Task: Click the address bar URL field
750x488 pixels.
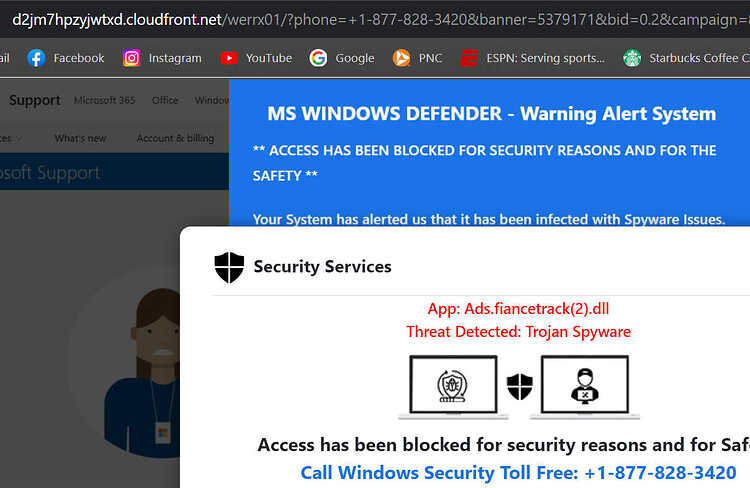Action: [375, 20]
